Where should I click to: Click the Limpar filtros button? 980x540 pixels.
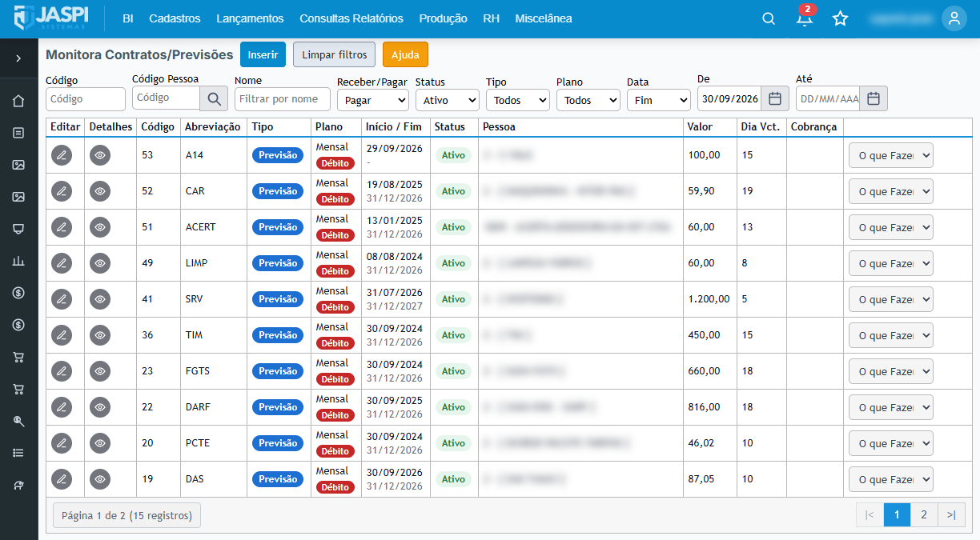click(334, 54)
